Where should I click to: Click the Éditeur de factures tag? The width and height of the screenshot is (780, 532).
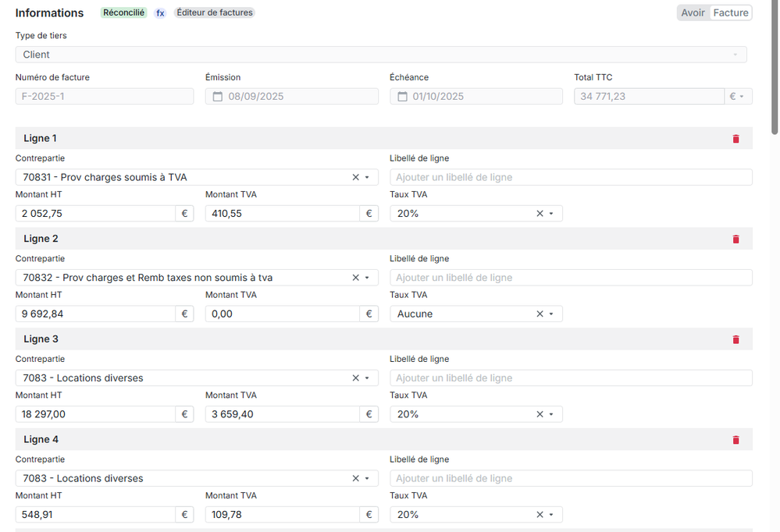point(215,13)
